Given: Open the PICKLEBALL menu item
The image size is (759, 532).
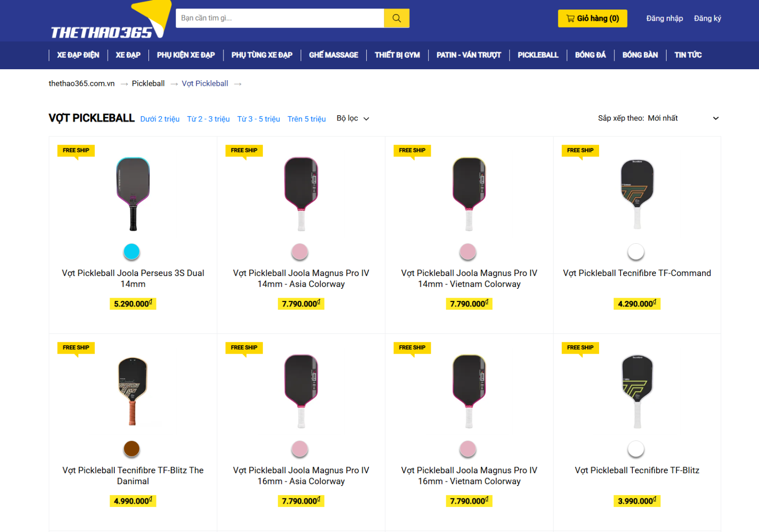Looking at the screenshot, I should click(x=538, y=55).
